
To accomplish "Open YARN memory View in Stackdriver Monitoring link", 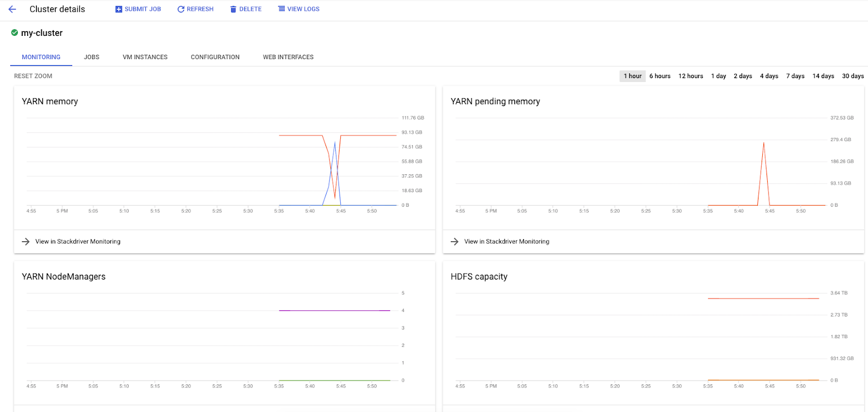I will pyautogui.click(x=78, y=242).
